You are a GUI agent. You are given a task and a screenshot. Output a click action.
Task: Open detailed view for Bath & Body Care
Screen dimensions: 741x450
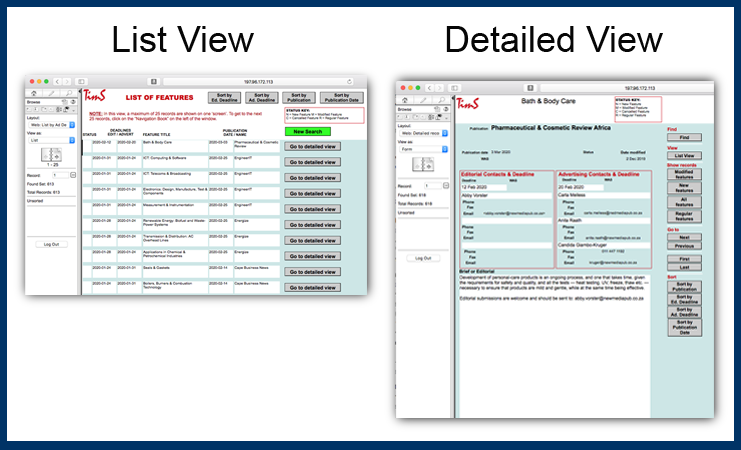[x=313, y=146]
